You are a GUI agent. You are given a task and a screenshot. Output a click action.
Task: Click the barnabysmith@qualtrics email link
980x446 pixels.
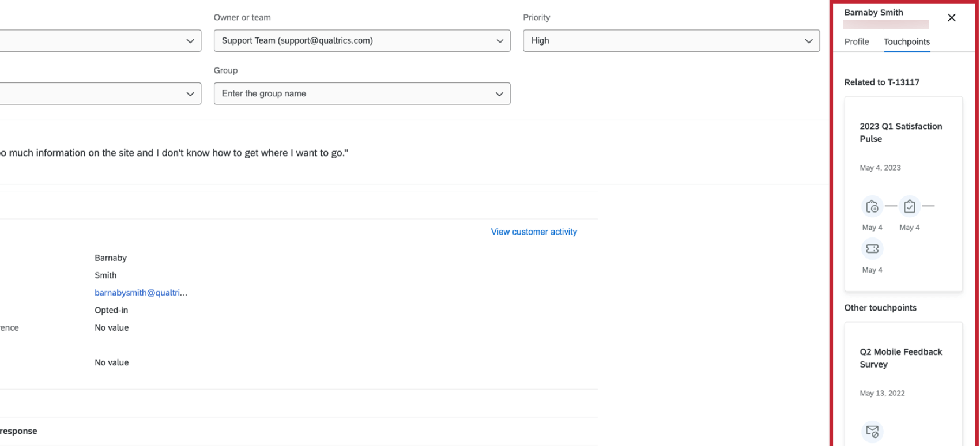(141, 293)
